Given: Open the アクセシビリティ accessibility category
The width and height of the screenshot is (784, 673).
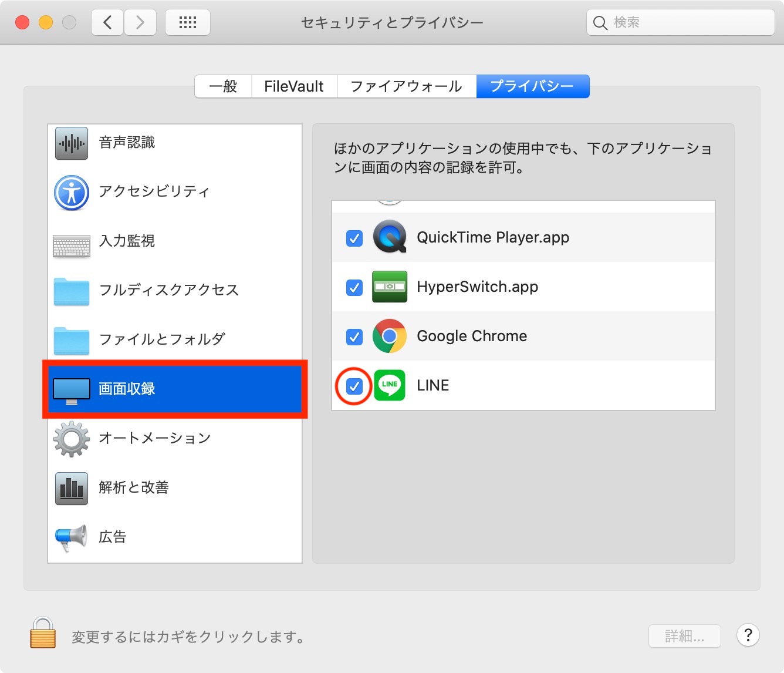Looking at the screenshot, I should coord(154,192).
